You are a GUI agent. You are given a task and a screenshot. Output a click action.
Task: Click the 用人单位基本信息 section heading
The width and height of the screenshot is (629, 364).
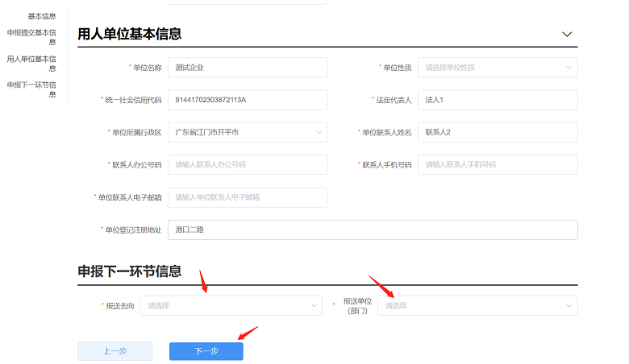pos(130,34)
